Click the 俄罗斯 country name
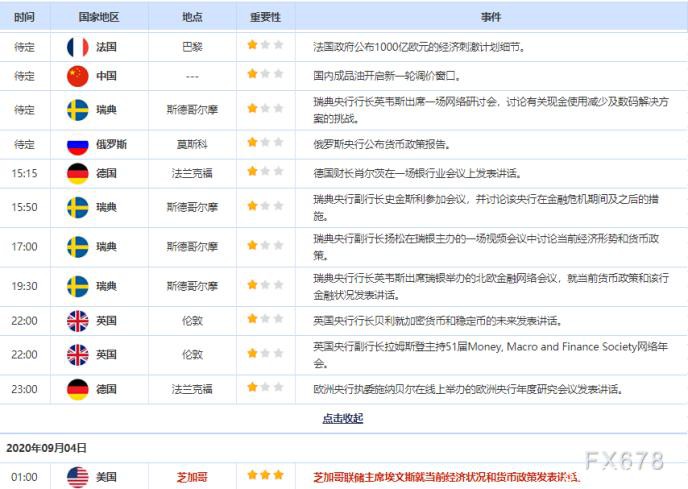Image resolution: width=688 pixels, height=489 pixels. (111, 144)
